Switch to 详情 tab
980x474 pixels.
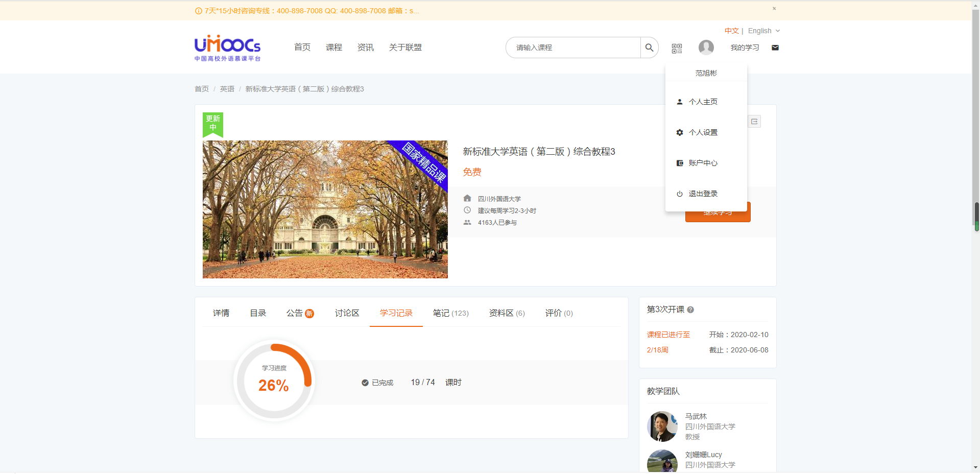221,313
